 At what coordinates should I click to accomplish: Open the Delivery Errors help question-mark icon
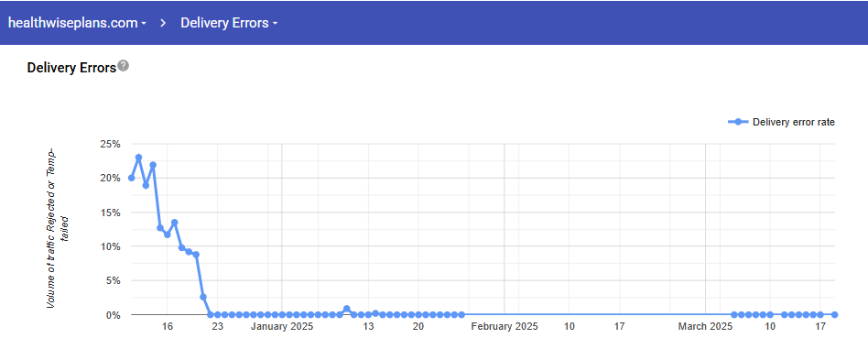pos(124,66)
